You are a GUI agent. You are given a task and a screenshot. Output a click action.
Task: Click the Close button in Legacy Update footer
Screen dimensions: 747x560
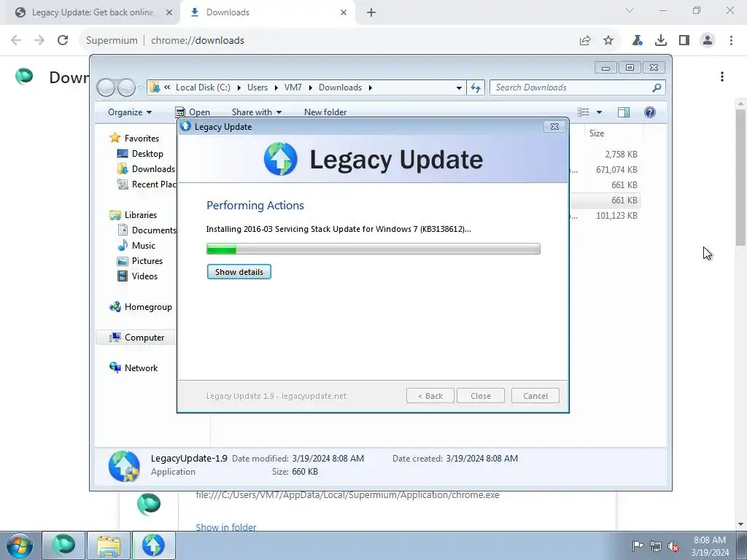click(480, 396)
